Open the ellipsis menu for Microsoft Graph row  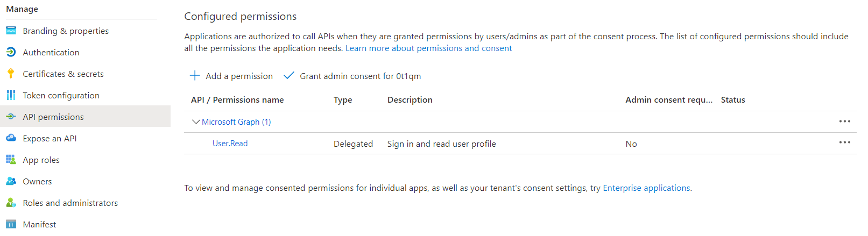[x=844, y=121]
